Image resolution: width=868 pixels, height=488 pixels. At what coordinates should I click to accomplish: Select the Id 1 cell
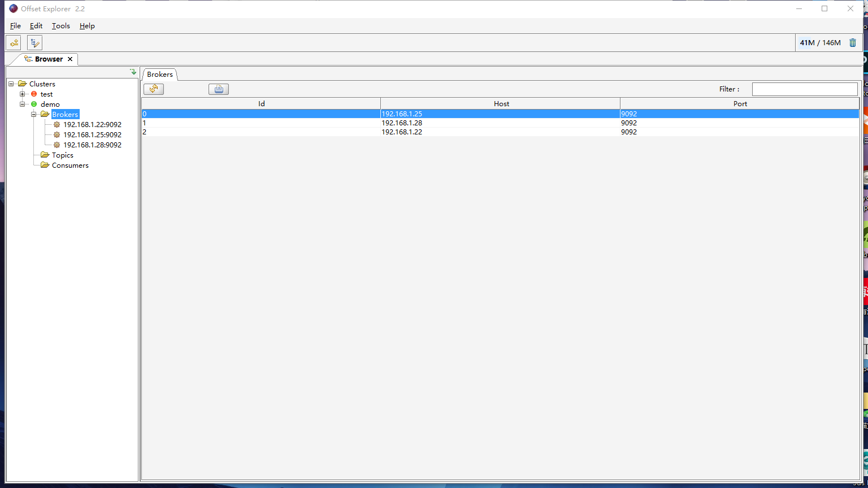tap(261, 123)
